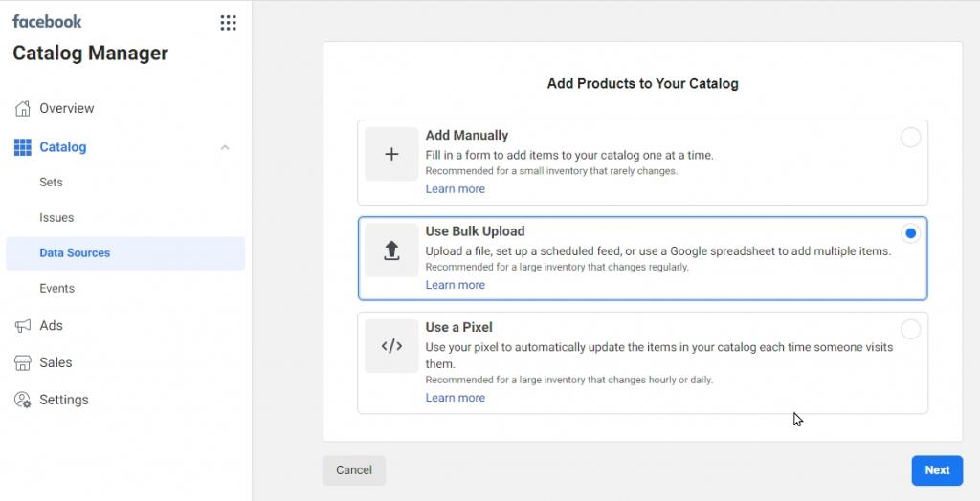
Task: Click the Add Products to Your Catalog heading
Action: click(x=642, y=84)
